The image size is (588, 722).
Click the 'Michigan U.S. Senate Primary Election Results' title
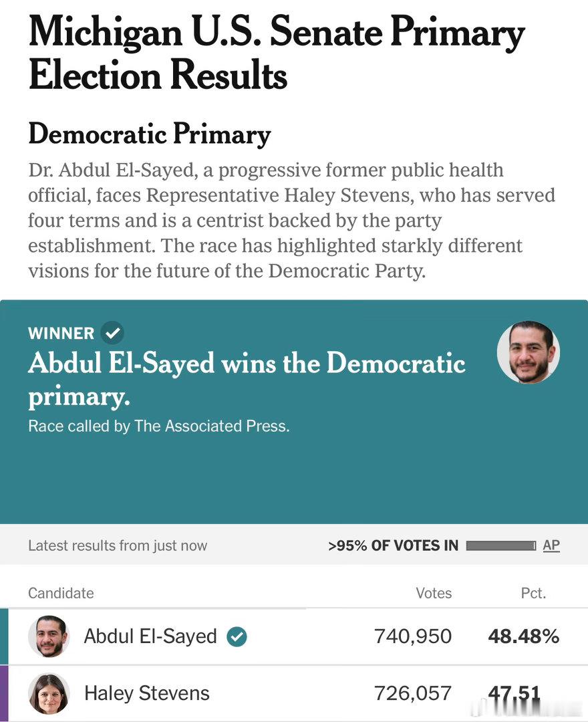(276, 53)
